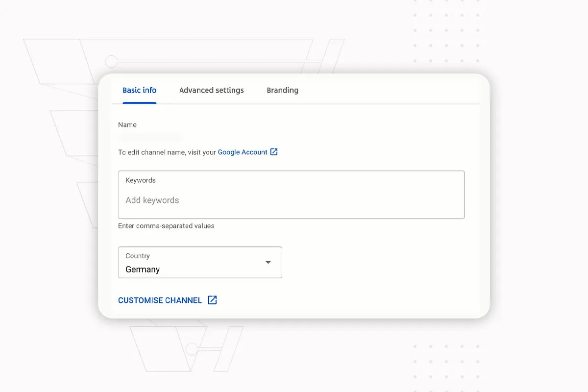The height and width of the screenshot is (392, 588).
Task: Click the 'To edit channel name' text
Action: tap(167, 152)
